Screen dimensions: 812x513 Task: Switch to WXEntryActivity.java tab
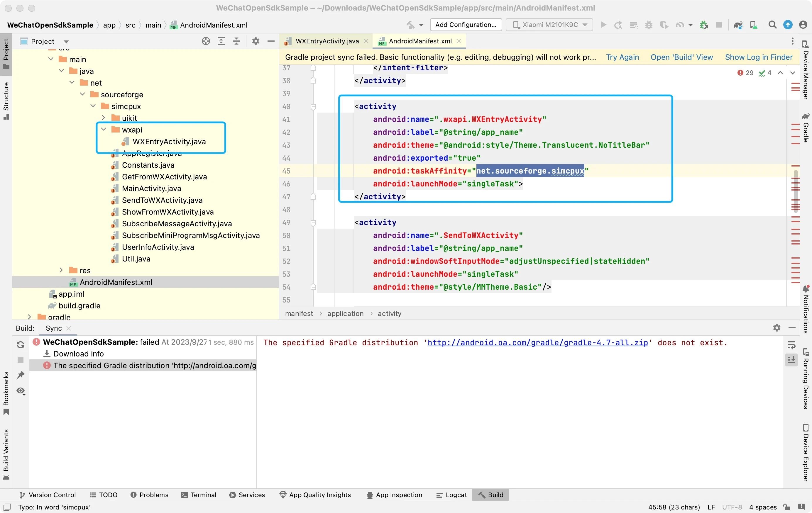(x=327, y=41)
